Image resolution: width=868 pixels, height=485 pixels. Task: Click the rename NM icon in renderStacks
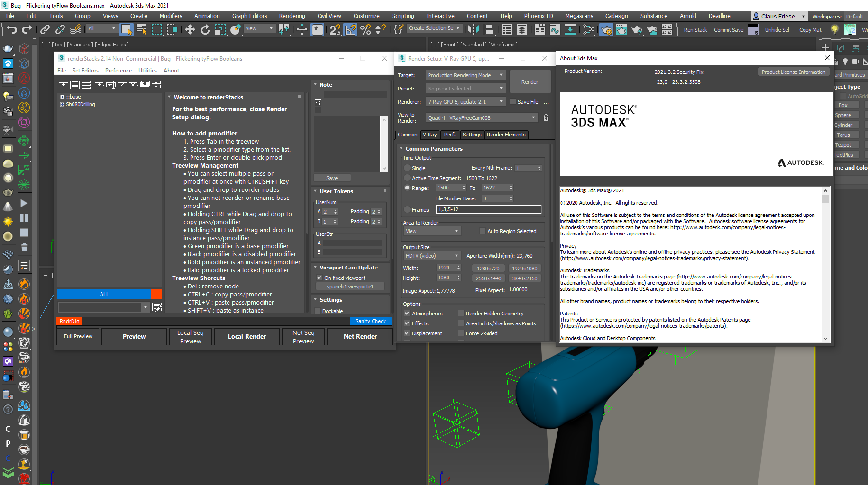point(111,84)
